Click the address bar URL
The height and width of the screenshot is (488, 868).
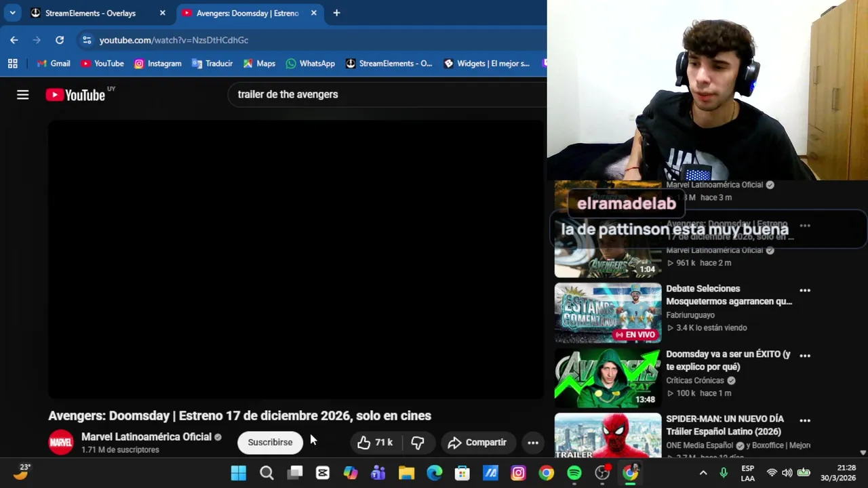[174, 40]
